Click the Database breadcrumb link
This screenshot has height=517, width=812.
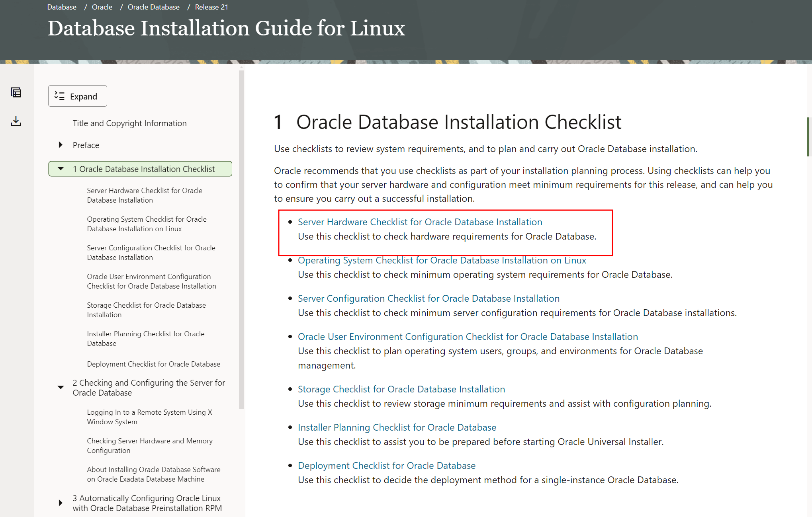(x=62, y=7)
